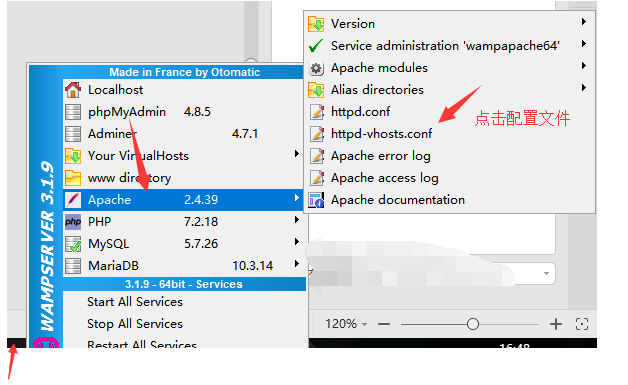Expand the Your VirtualHosts submenu arrow
The image size is (628, 385).
coord(296,153)
